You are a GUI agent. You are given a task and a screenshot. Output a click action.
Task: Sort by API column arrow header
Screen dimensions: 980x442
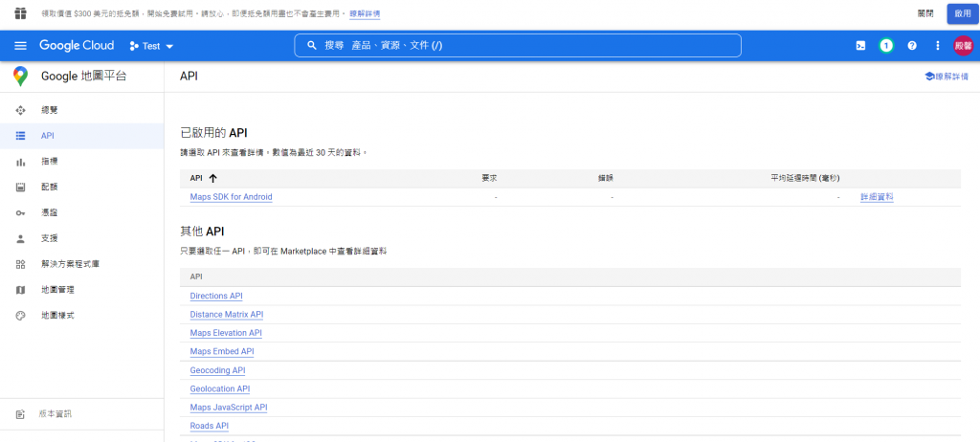204,178
